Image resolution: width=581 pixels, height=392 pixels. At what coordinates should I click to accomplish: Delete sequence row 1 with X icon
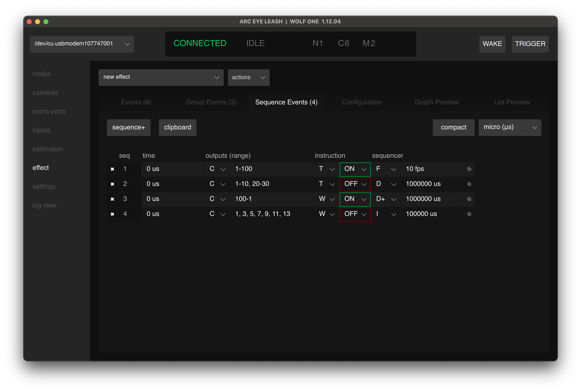[112, 169]
